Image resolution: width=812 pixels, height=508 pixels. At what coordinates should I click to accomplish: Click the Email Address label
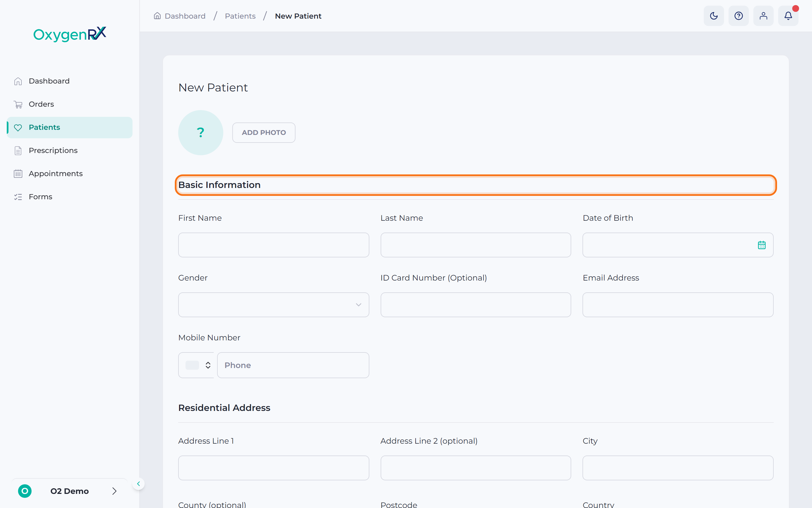click(x=611, y=278)
